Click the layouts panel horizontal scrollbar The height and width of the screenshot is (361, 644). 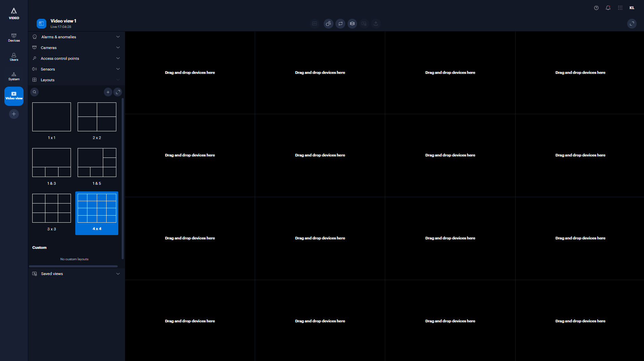(73, 266)
